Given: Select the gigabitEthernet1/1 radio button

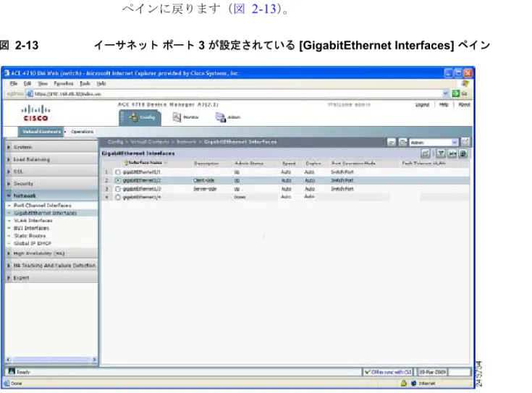Looking at the screenshot, I should [x=118, y=172].
